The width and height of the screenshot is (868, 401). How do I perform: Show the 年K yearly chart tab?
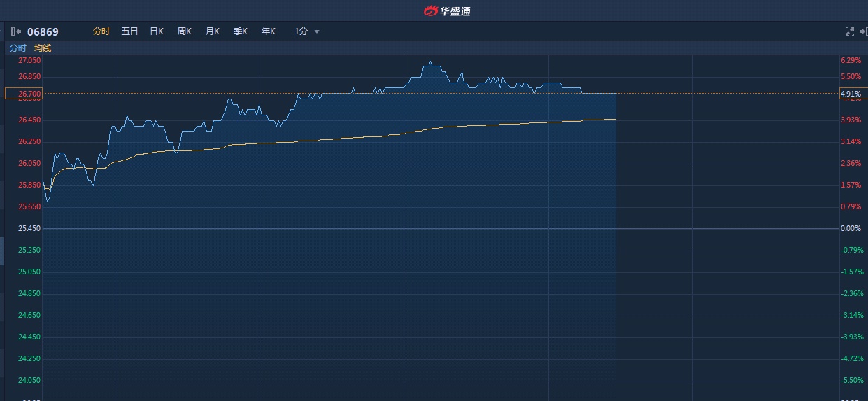(269, 31)
